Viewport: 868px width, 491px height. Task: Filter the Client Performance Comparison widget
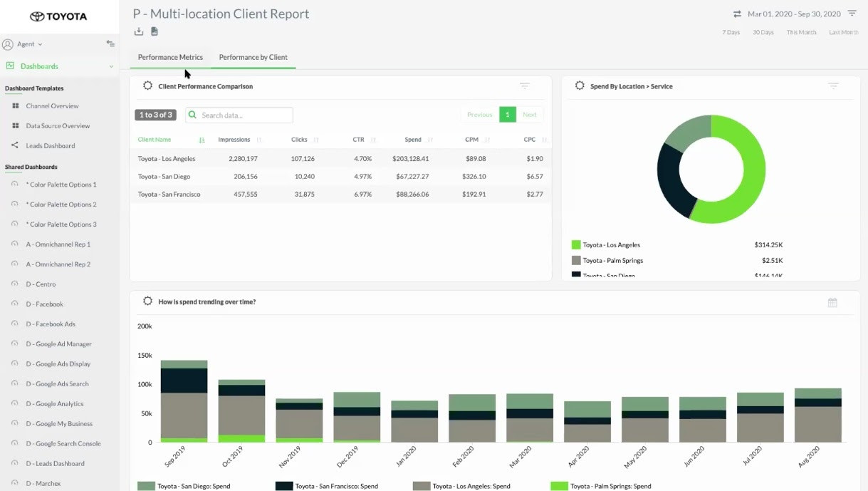(x=525, y=86)
